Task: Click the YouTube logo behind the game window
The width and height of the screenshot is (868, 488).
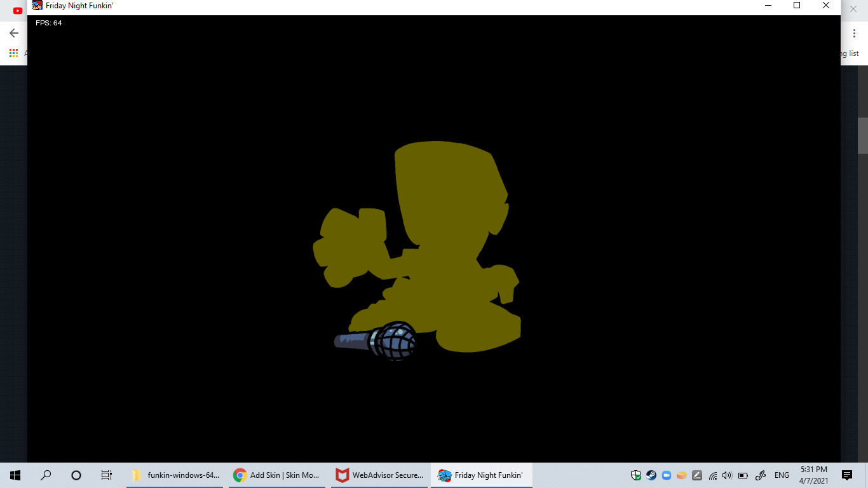Action: pos(17,10)
